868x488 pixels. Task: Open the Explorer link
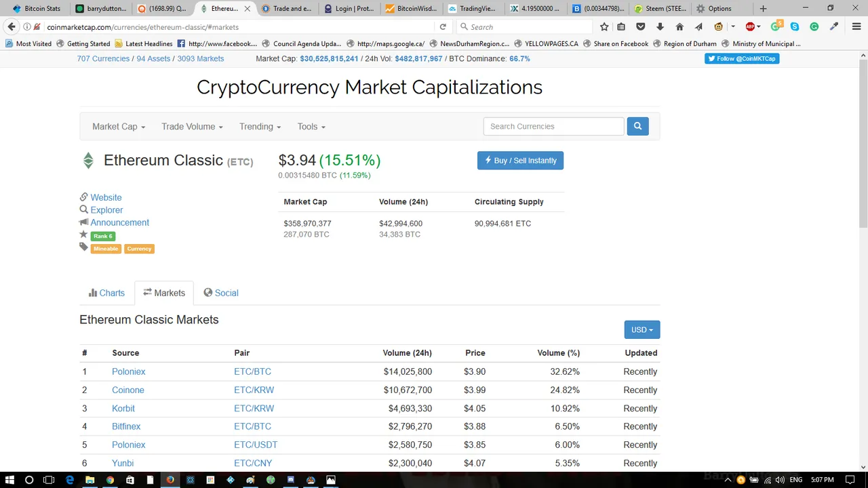(106, 210)
